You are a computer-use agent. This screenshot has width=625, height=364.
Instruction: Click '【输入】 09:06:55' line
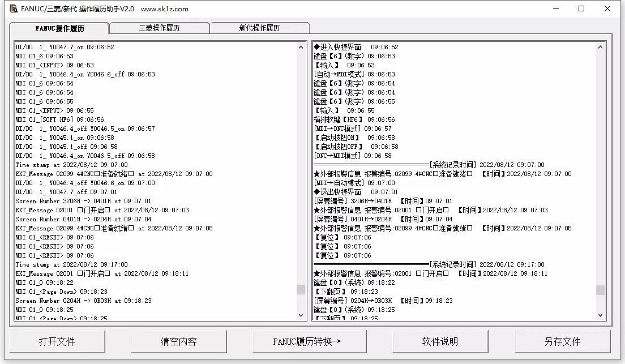(344, 110)
